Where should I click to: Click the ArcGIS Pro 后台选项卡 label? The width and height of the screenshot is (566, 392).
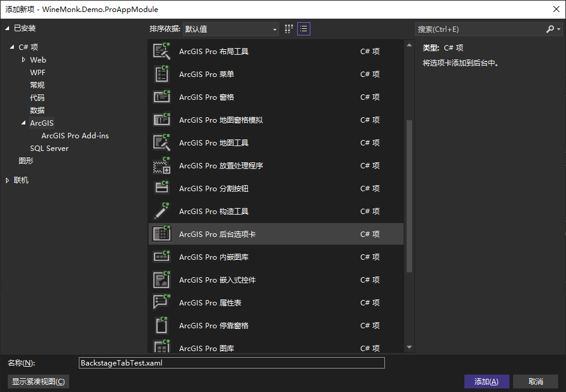[217, 234]
